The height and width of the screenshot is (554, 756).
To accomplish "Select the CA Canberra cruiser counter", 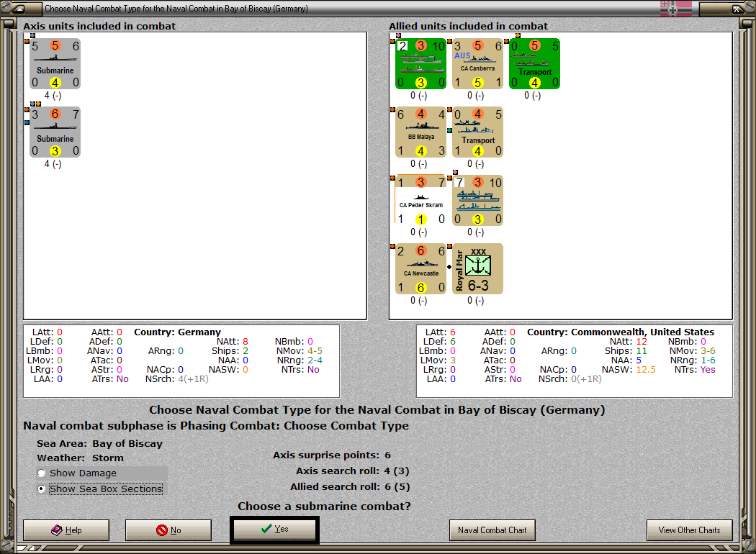I will point(477,63).
